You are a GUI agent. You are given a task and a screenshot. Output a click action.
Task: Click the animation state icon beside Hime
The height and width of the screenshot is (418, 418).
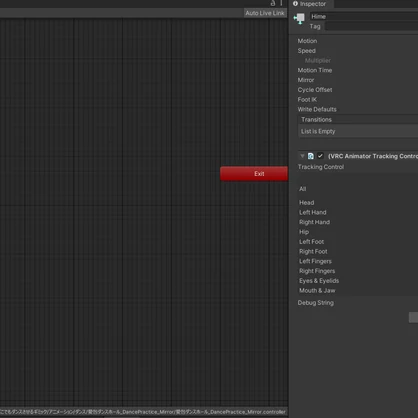point(299,19)
